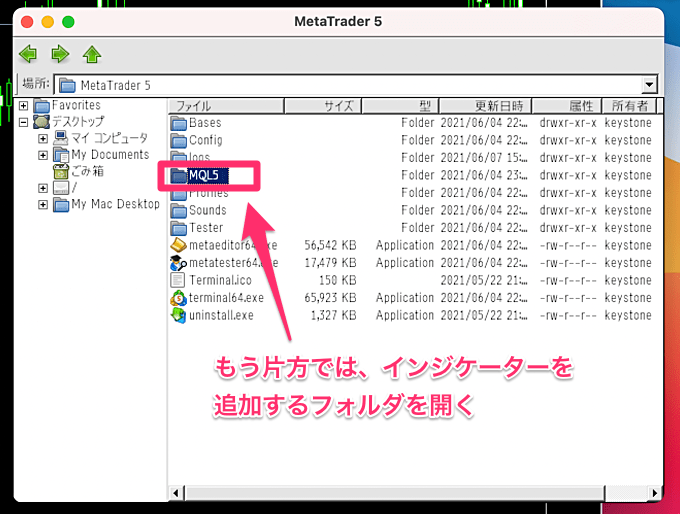680x514 pixels.
Task: Expand the マイ コンピュータ node
Action: tap(42, 139)
